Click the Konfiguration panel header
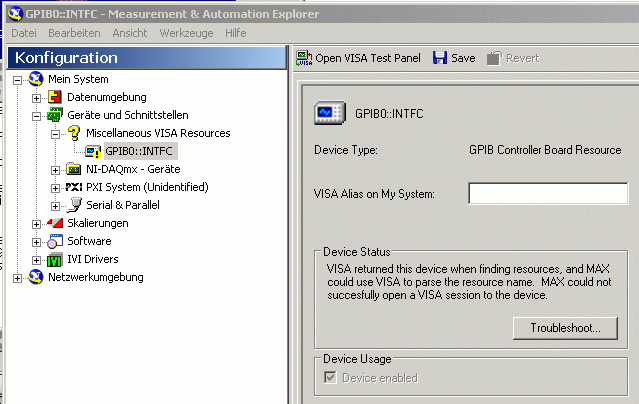Viewport: 639px width, 404px height. tap(148, 58)
